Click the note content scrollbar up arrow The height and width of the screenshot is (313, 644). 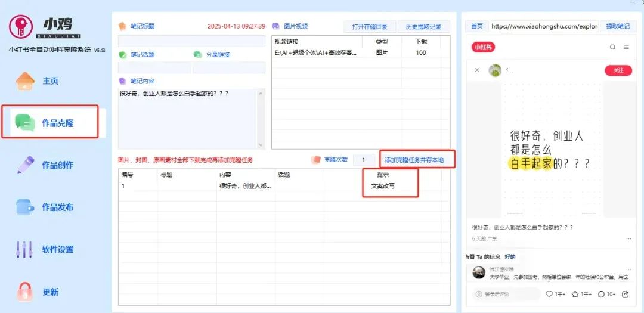point(261,94)
